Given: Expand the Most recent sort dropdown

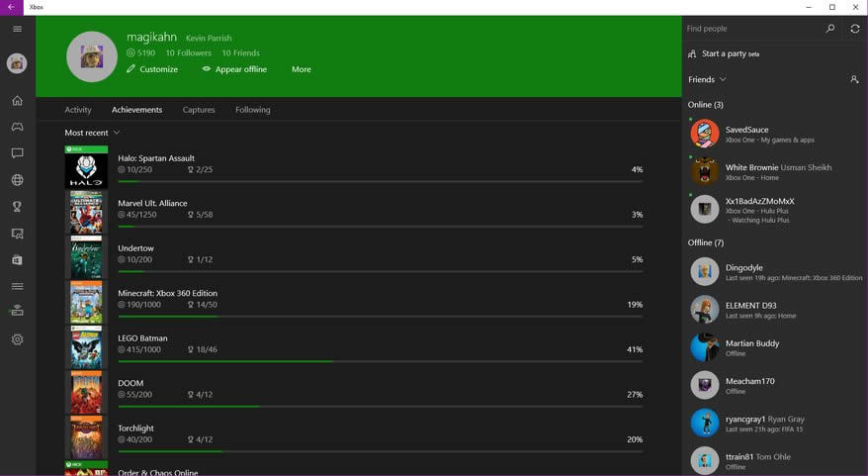Looking at the screenshot, I should (x=92, y=133).
